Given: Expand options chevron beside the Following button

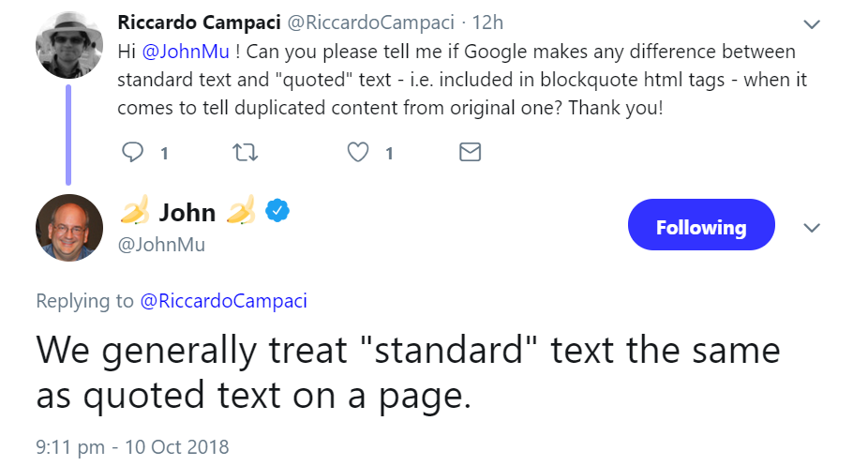Looking at the screenshot, I should click(812, 228).
